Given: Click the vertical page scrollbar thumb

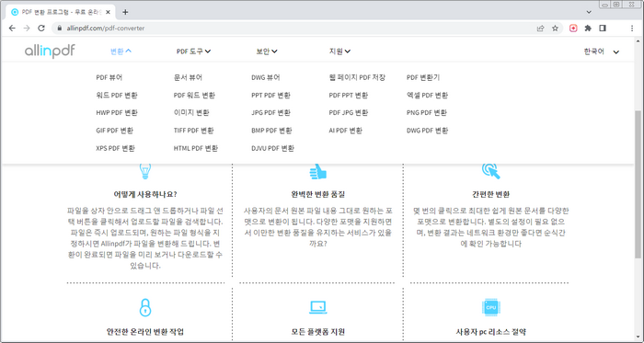Looking at the screenshot, I should coord(638,185).
